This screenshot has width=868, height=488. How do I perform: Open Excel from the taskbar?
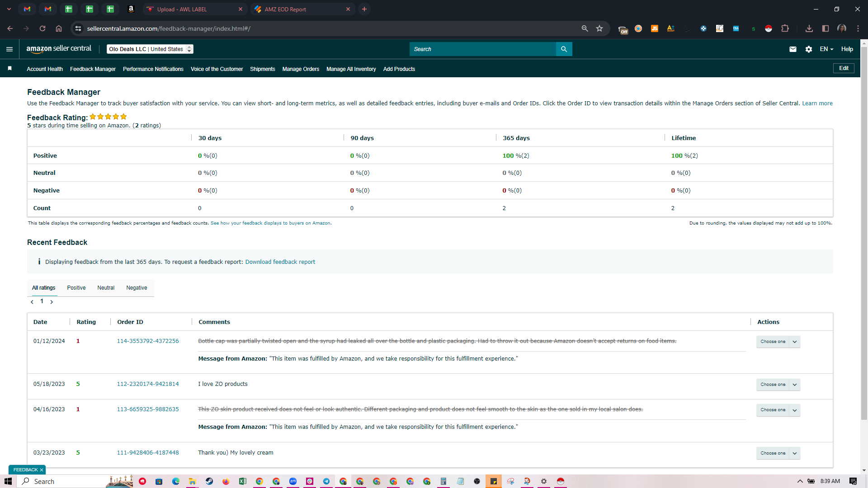(x=243, y=481)
